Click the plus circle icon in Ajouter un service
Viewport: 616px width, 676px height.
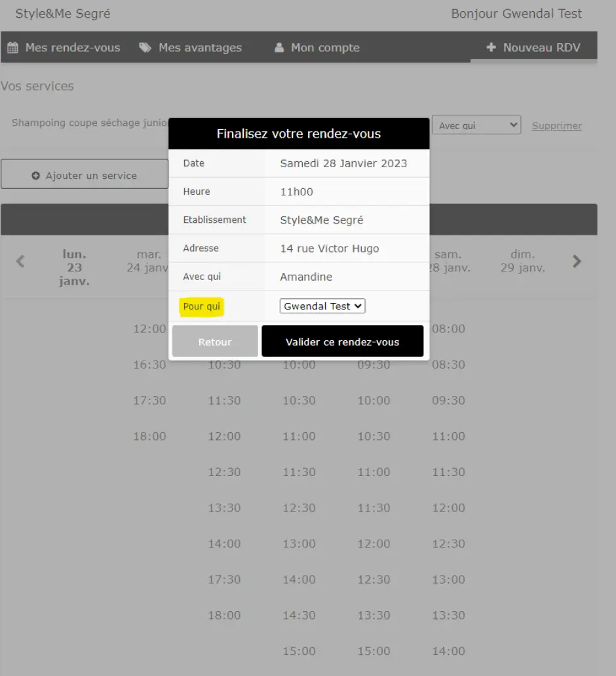pyautogui.click(x=36, y=176)
